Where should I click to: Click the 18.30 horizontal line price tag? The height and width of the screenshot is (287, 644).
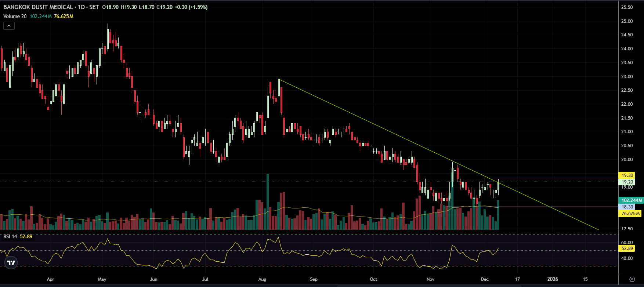[627, 207]
